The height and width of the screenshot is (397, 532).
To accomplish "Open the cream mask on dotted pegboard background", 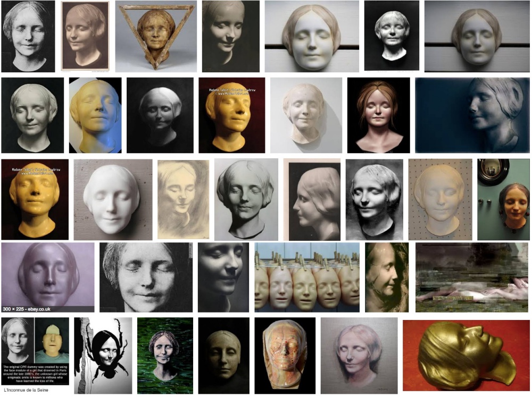I will pos(440,199).
